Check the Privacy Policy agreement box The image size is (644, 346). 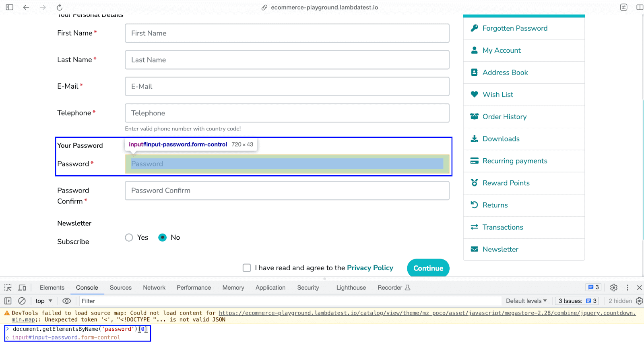pos(247,268)
